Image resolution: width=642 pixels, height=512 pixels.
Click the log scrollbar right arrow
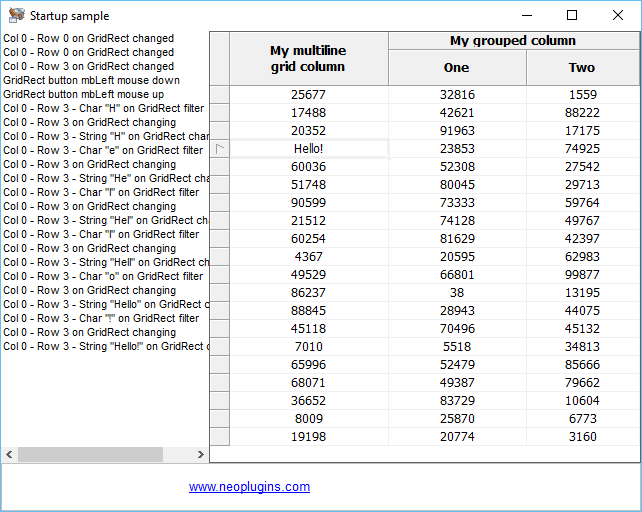click(x=201, y=454)
